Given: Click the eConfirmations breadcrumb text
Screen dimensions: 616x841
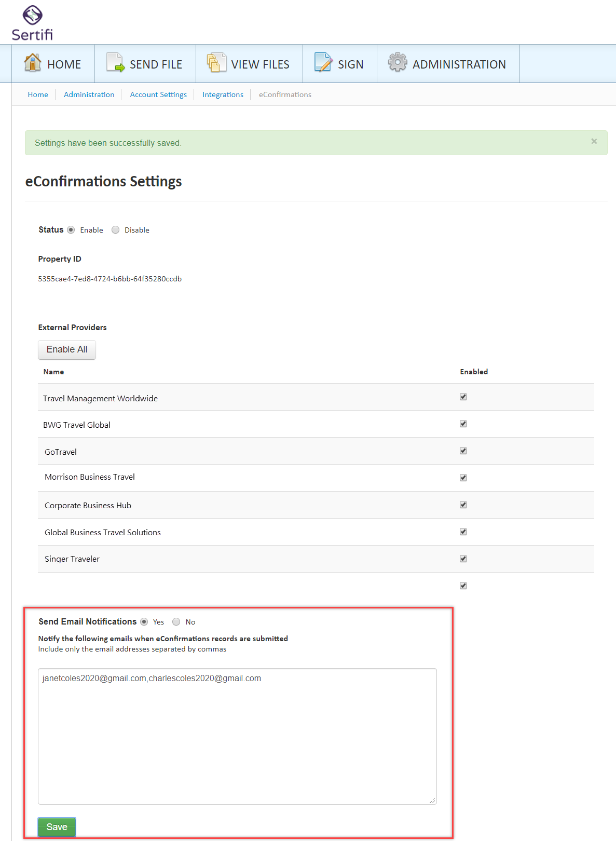Looking at the screenshot, I should tap(285, 94).
